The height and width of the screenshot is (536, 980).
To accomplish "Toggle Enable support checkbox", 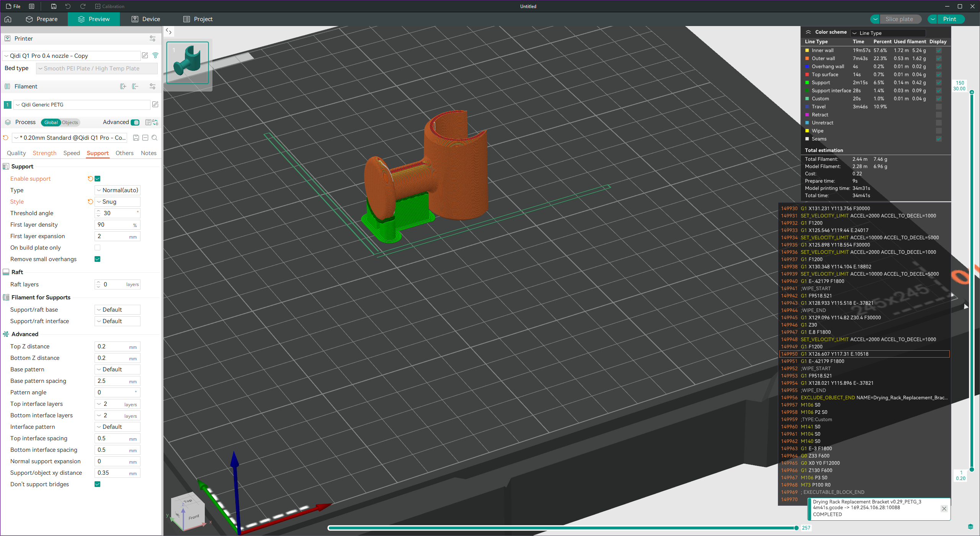I will [x=98, y=178].
